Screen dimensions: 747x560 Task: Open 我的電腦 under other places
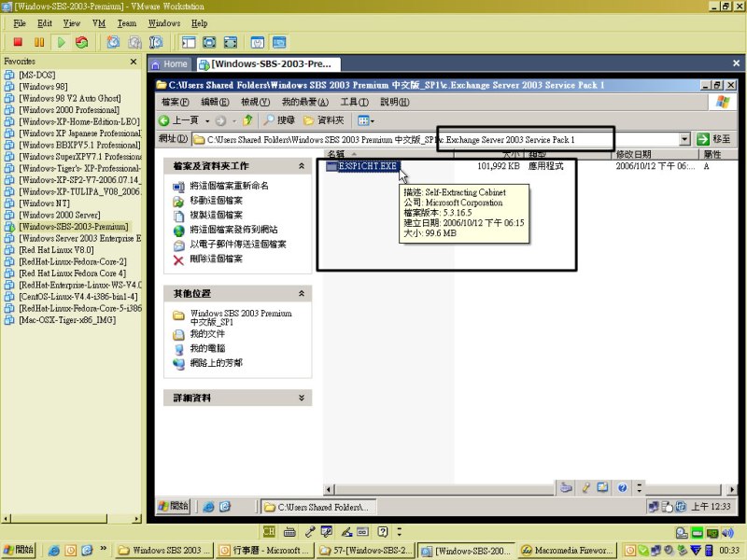[206, 348]
